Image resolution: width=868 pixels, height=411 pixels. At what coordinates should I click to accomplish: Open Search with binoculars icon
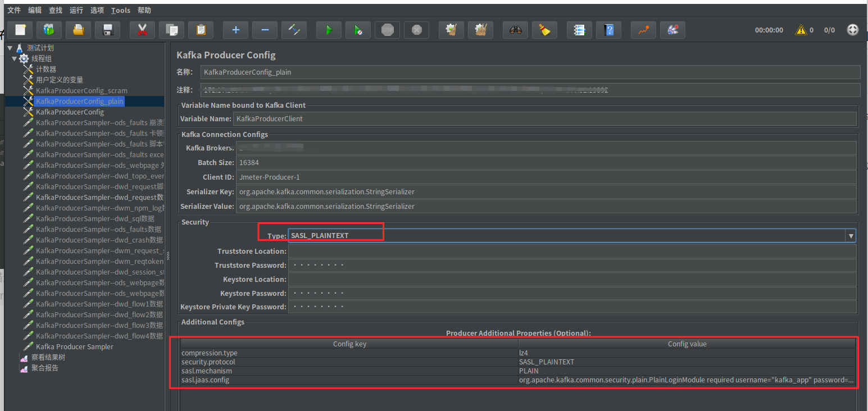pyautogui.click(x=516, y=30)
